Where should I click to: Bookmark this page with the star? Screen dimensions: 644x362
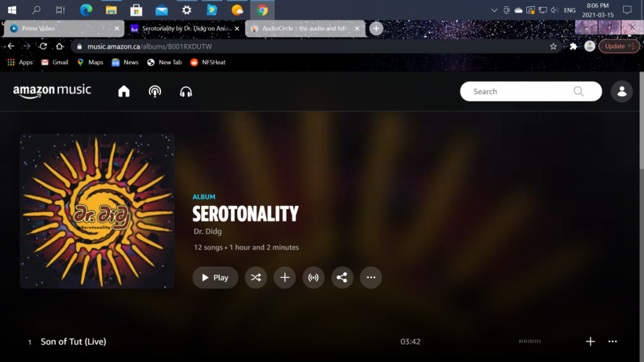point(553,47)
